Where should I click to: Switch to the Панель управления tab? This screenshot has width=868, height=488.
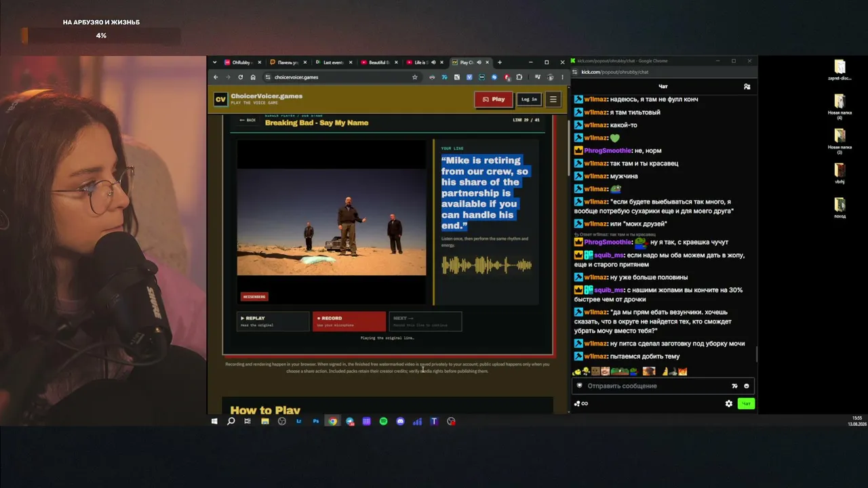click(288, 62)
